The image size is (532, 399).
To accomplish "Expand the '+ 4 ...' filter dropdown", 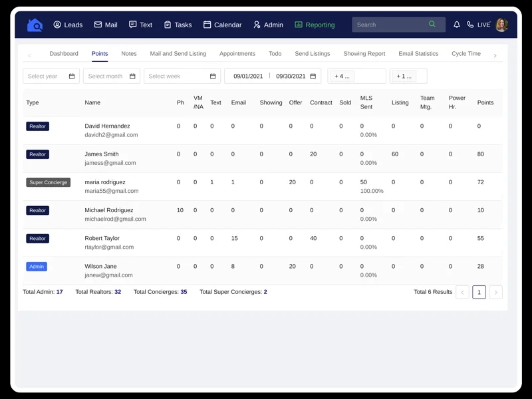I will pyautogui.click(x=356, y=76).
